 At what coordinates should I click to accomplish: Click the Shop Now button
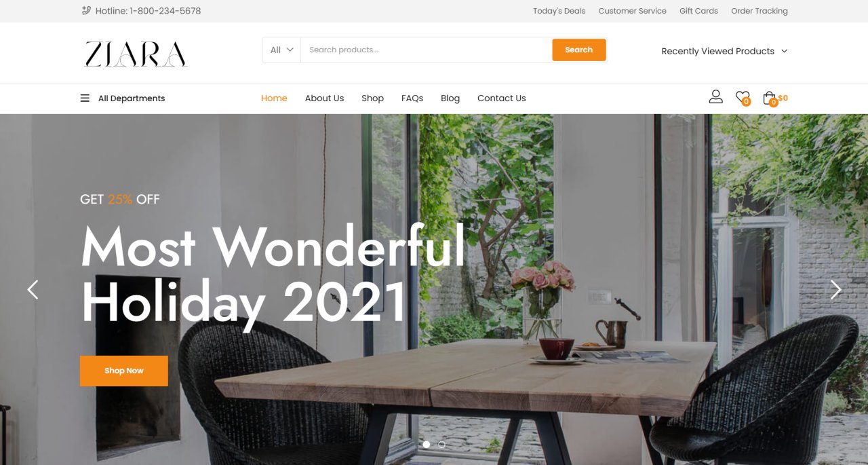pyautogui.click(x=124, y=371)
